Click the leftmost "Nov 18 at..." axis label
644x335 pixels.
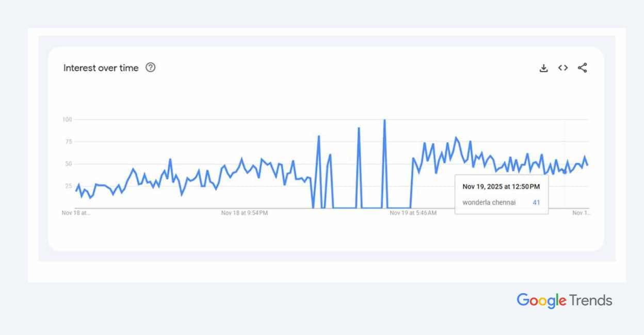tap(76, 213)
